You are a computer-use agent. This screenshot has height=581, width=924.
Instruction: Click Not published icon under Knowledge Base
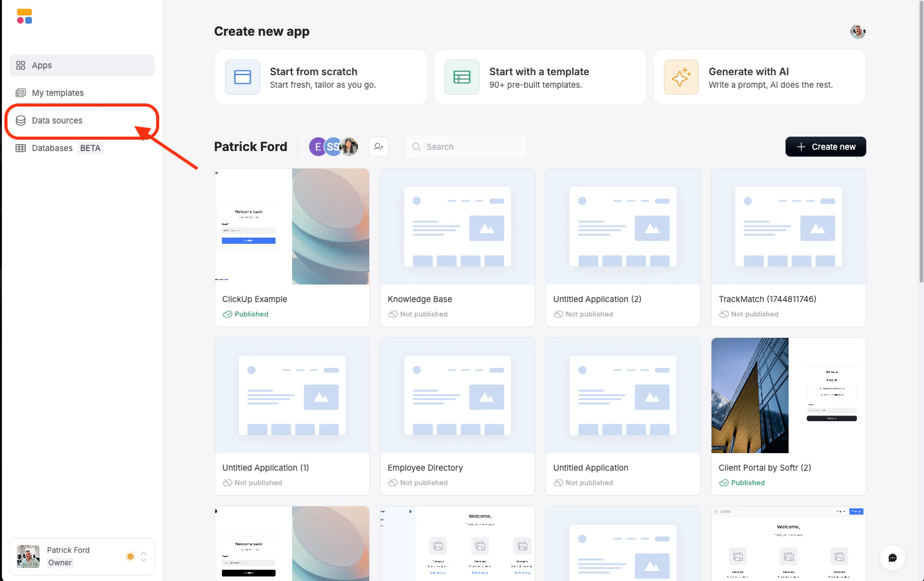(392, 314)
